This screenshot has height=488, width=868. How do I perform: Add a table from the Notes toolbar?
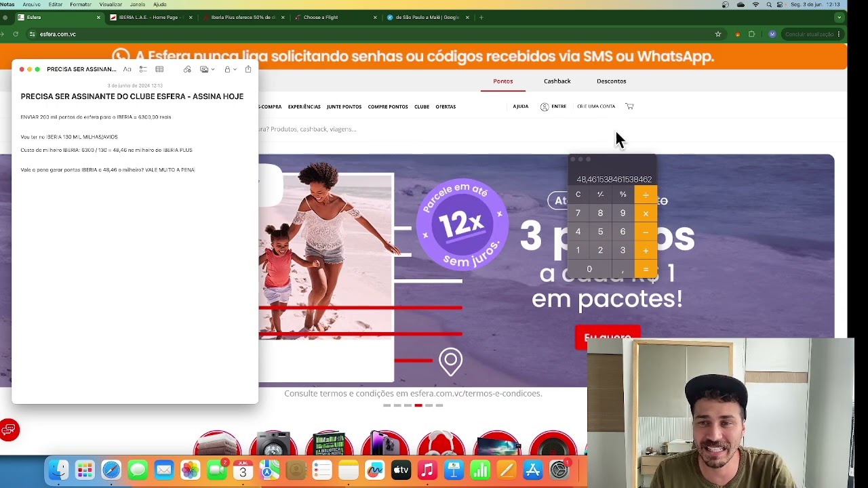159,69
